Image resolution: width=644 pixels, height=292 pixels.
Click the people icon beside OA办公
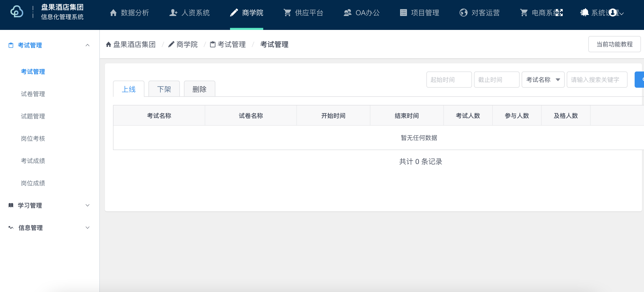tap(348, 13)
